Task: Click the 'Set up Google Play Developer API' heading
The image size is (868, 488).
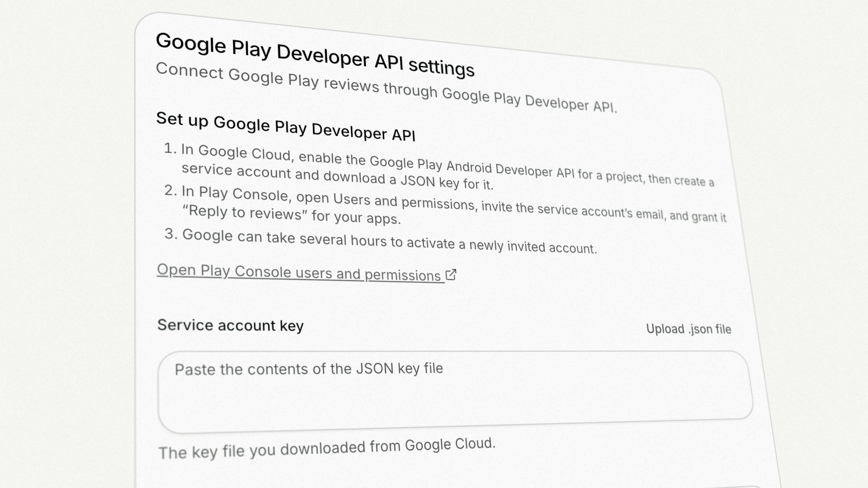Action: [x=286, y=127]
